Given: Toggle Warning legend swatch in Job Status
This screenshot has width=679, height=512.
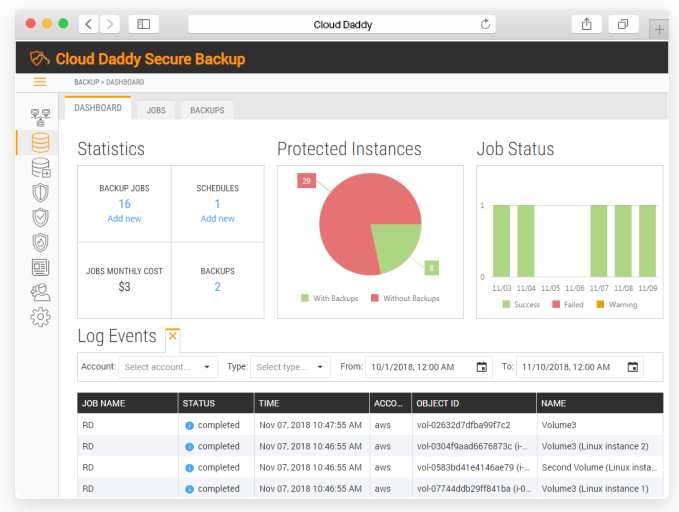Looking at the screenshot, I should [x=600, y=304].
